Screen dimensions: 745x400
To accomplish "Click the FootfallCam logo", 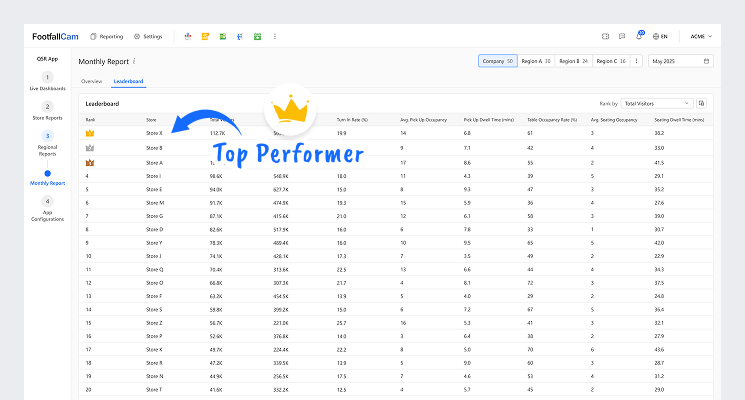I will click(55, 37).
